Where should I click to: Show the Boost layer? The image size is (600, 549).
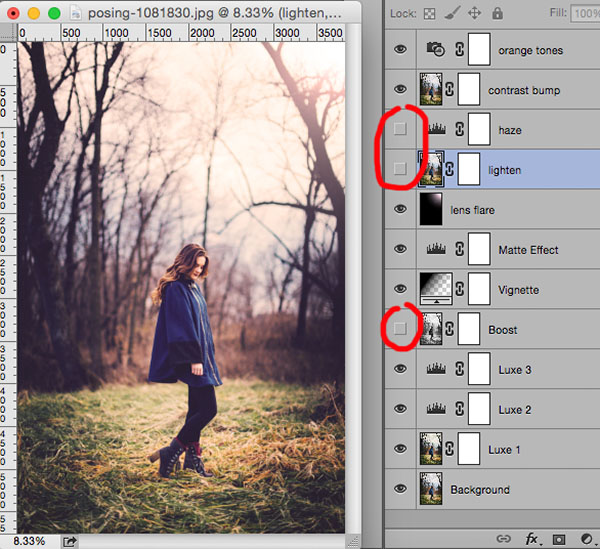tap(400, 328)
